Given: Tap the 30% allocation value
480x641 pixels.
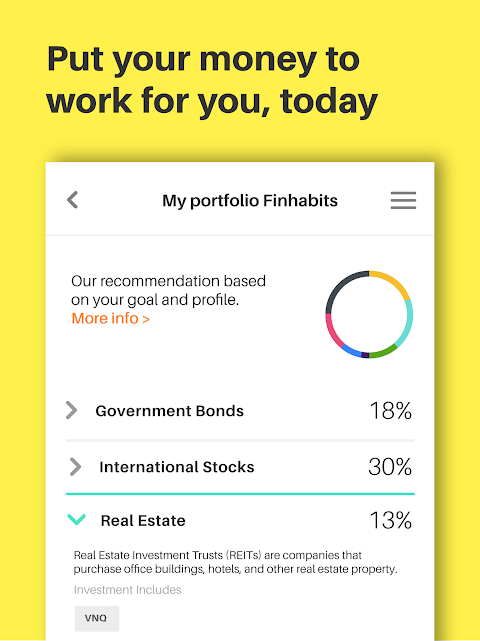Looking at the screenshot, I should [390, 466].
